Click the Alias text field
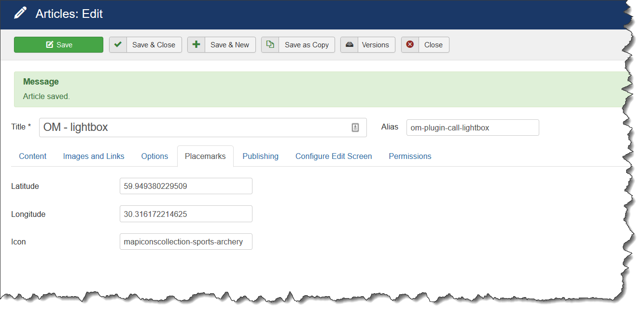This screenshot has width=644, height=314. 472,128
